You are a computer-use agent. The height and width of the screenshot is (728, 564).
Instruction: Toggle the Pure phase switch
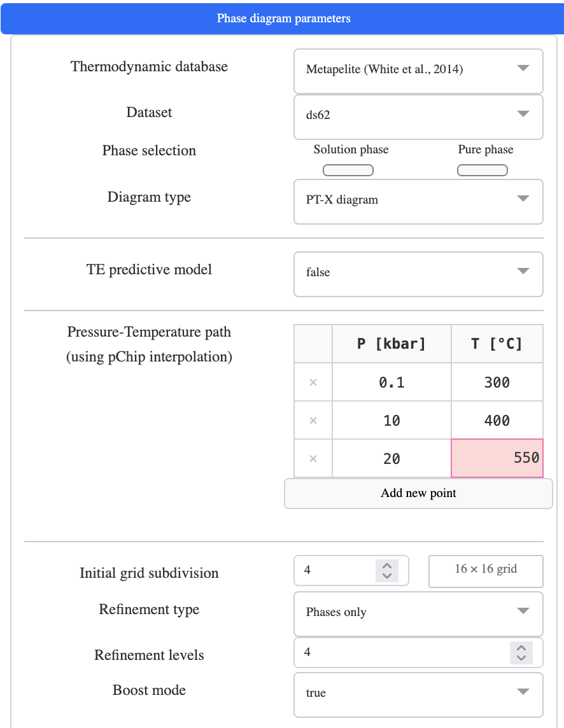[483, 171]
